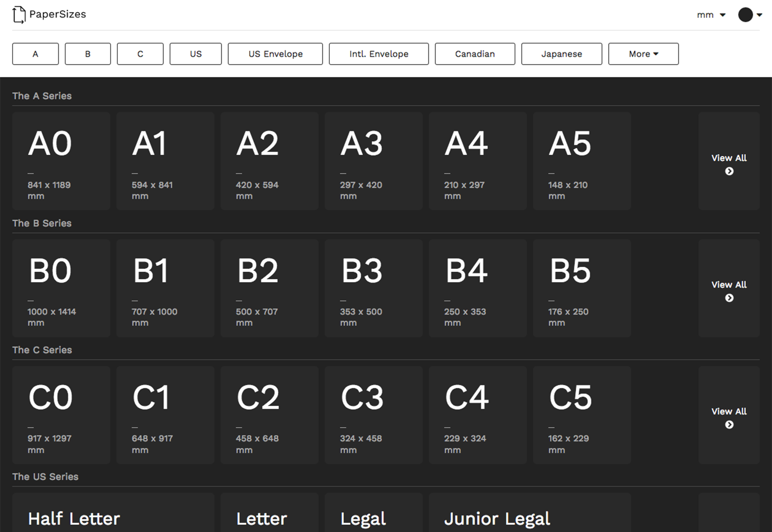This screenshot has width=772, height=532.
Task: Click the PaperSizes page logo icon
Action: (19, 15)
